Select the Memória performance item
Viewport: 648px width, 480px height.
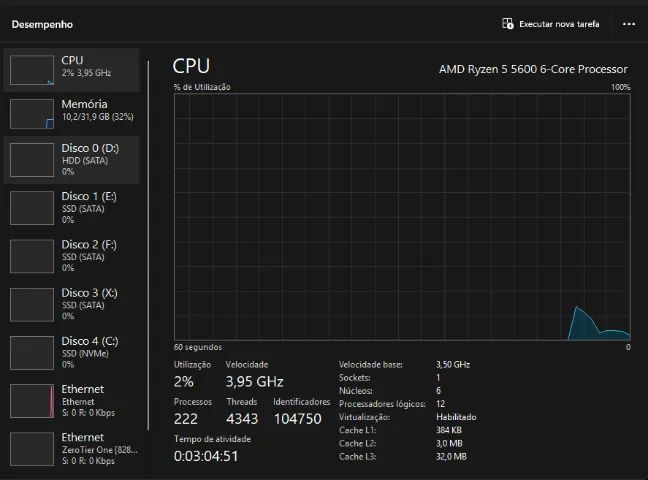coord(71,114)
